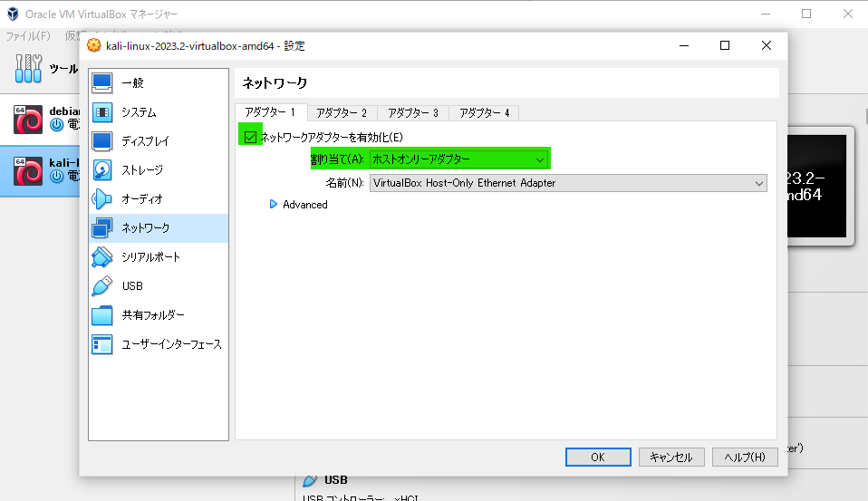The height and width of the screenshot is (501, 868).
Task: Select the 共有フォルダー folder icon
Action: pyautogui.click(x=101, y=315)
